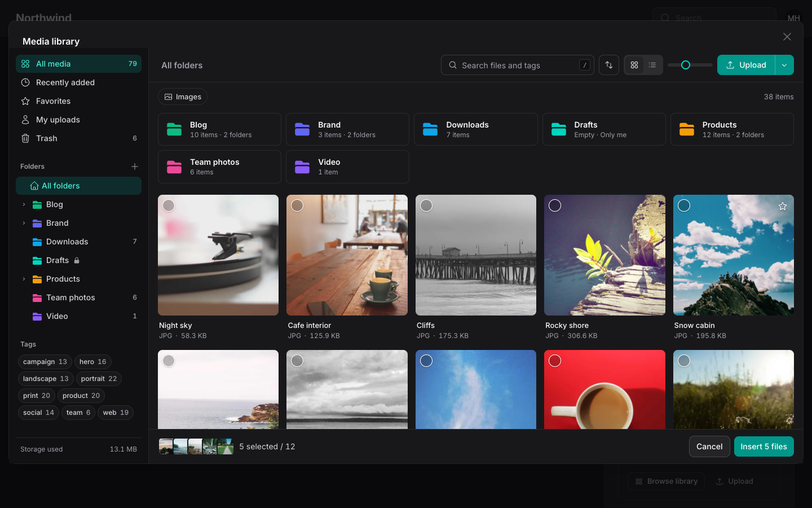Select All folders in the folder tree

coord(78,186)
